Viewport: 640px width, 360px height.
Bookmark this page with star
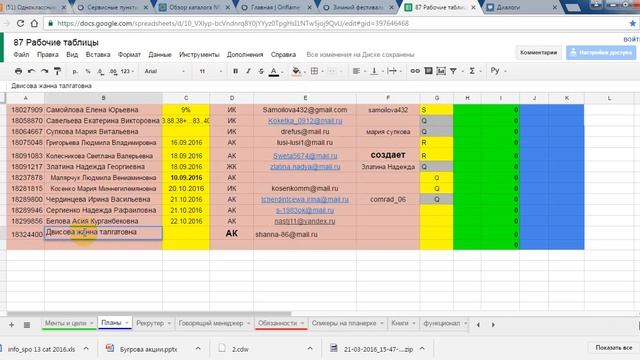[633, 23]
